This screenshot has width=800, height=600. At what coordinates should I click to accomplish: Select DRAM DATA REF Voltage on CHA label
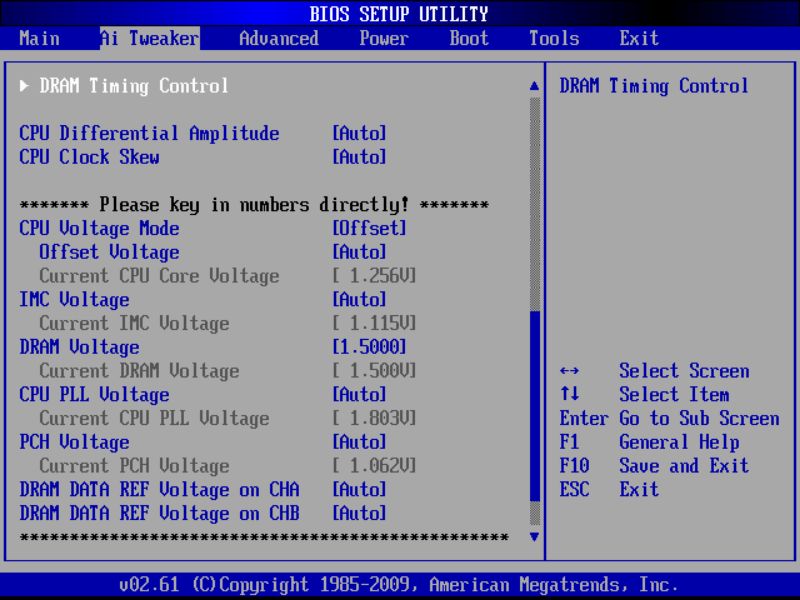pyautogui.click(x=159, y=489)
